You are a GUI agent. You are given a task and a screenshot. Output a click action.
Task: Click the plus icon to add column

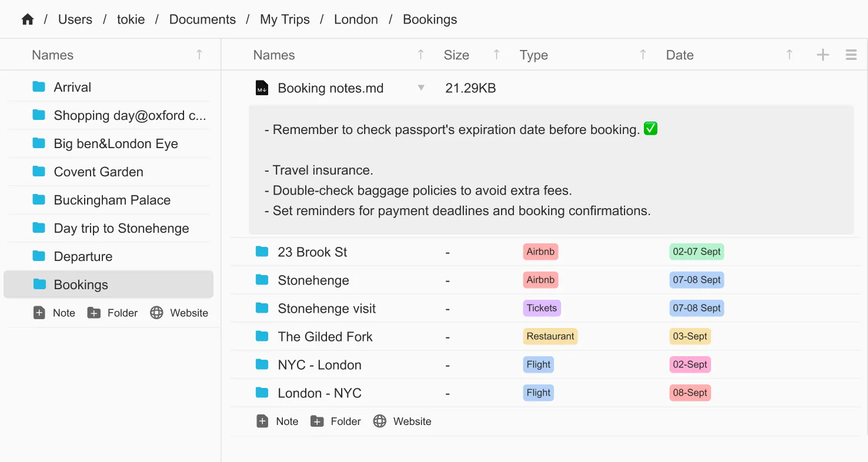[823, 55]
